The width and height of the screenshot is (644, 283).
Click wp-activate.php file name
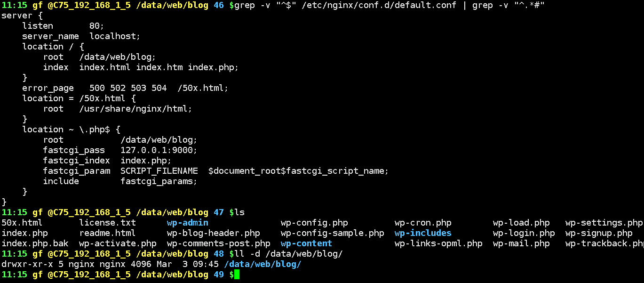click(118, 243)
